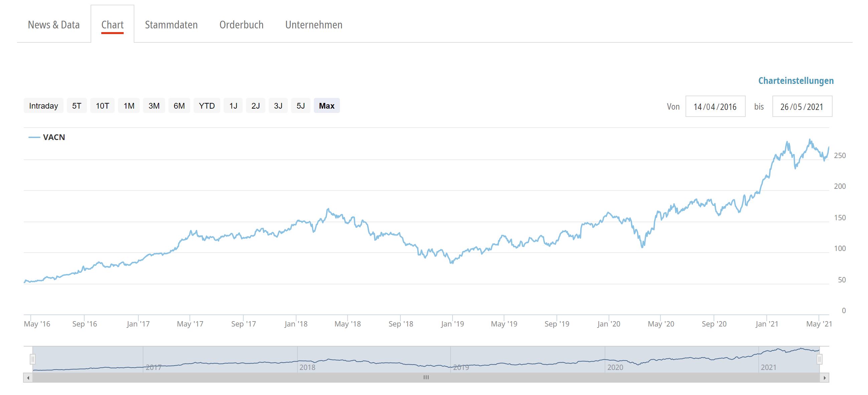Pick the 5J time range
The height and width of the screenshot is (395, 868).
[300, 106]
